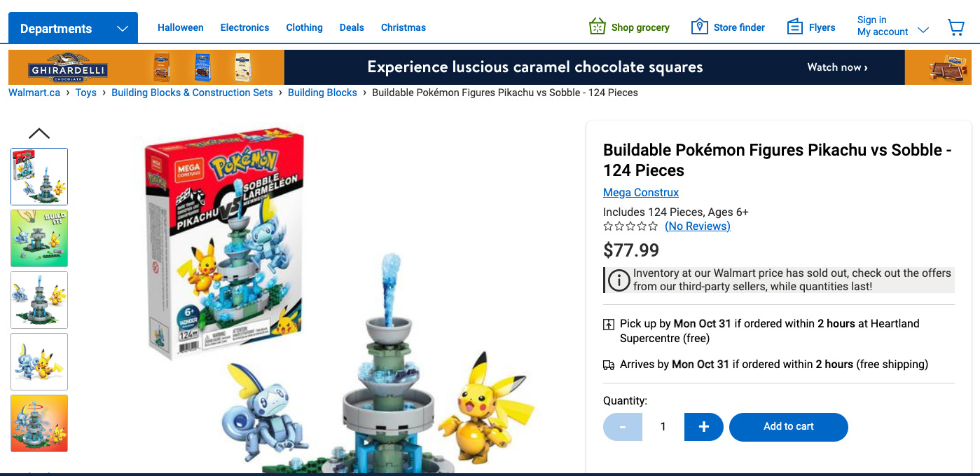This screenshot has height=476, width=980.
Task: Click the star rating icons
Action: 630,226
